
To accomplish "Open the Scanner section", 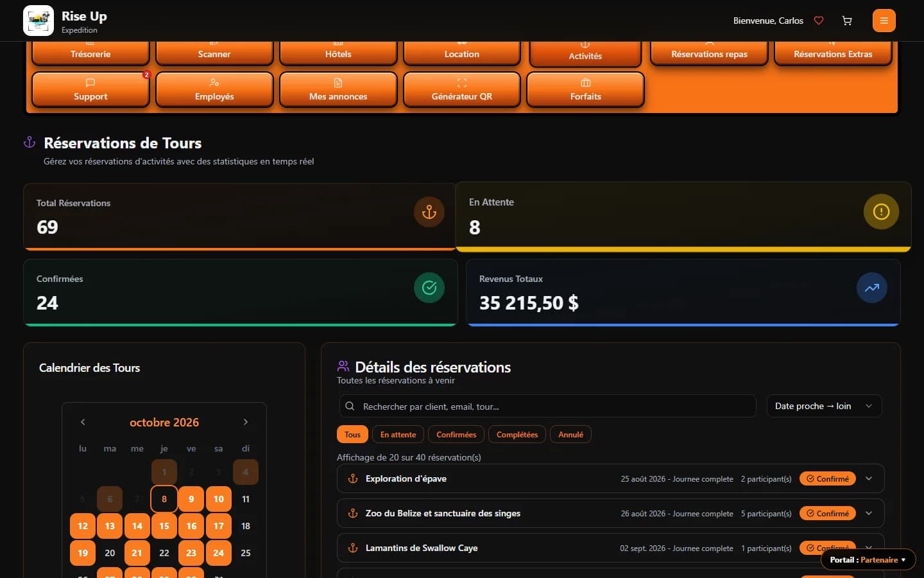I will pyautogui.click(x=214, y=53).
